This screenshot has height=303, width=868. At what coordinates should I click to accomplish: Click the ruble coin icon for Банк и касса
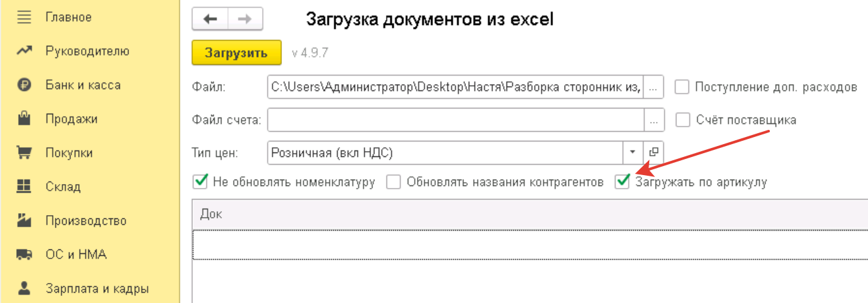coord(24,85)
